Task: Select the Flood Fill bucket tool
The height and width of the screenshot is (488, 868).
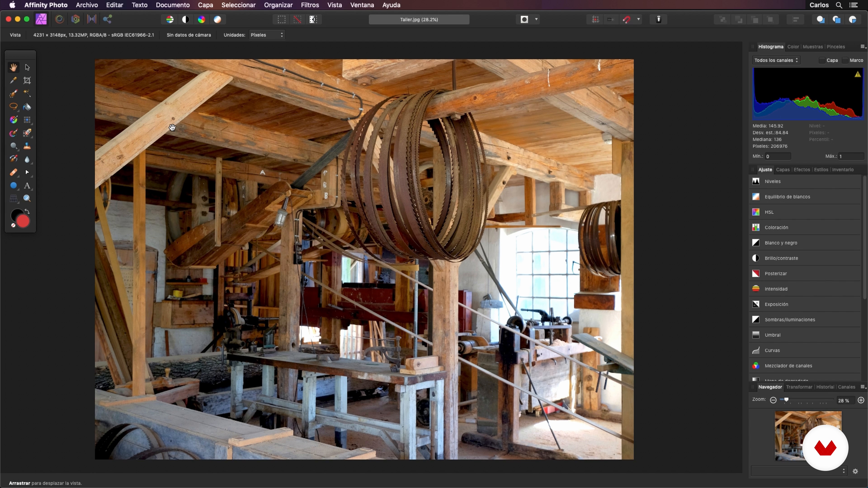Action: click(x=27, y=107)
